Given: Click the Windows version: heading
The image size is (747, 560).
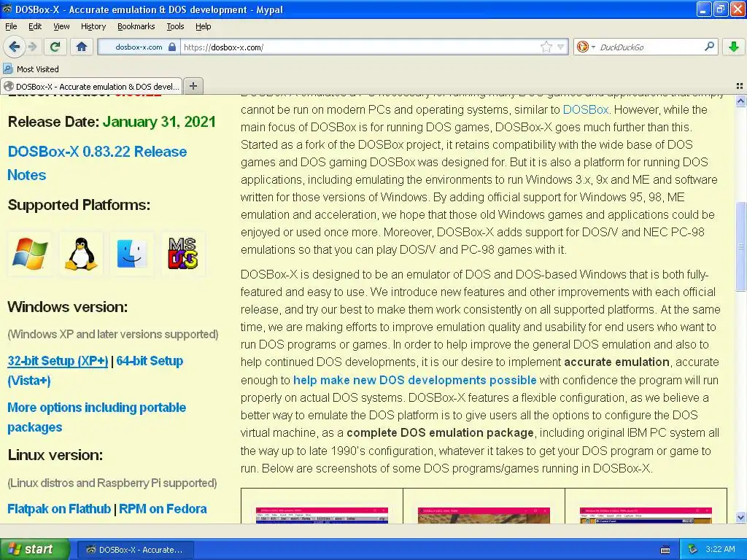Looking at the screenshot, I should tap(68, 307).
